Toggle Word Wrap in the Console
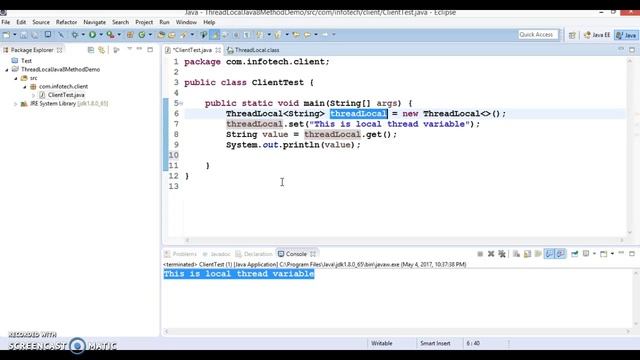Image resolution: width=640 pixels, height=360 pixels. (538, 254)
